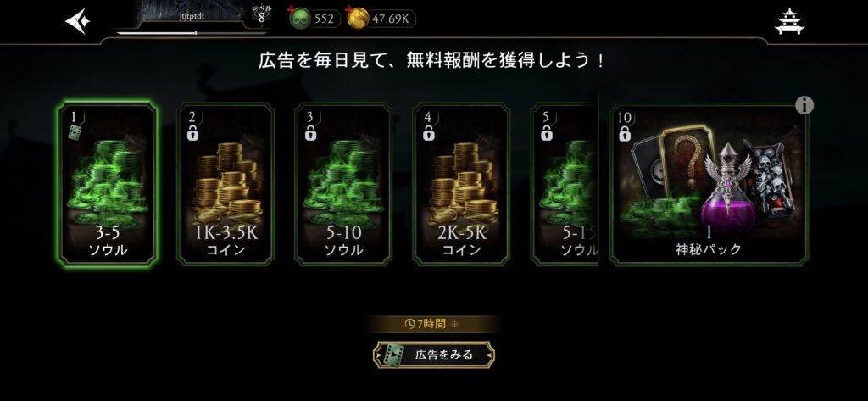
Task: Open the 神秘パック reward card
Action: pyautogui.click(x=709, y=185)
